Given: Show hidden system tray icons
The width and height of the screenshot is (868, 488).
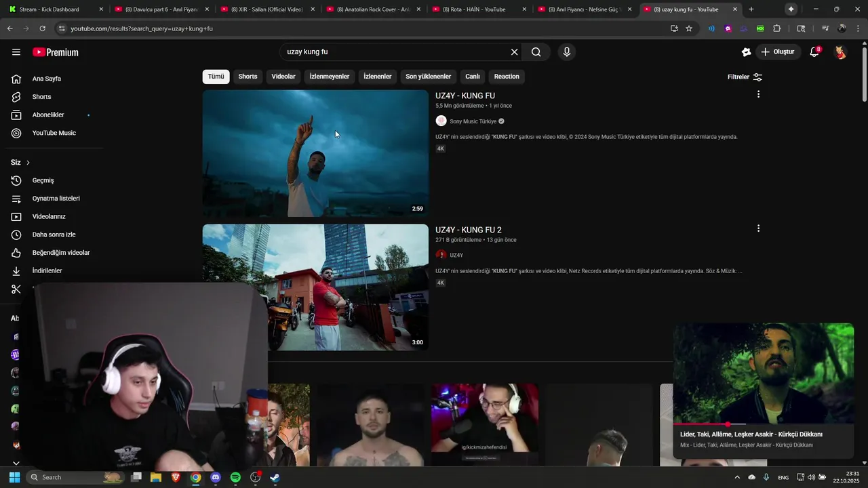Looking at the screenshot, I should click(x=737, y=477).
